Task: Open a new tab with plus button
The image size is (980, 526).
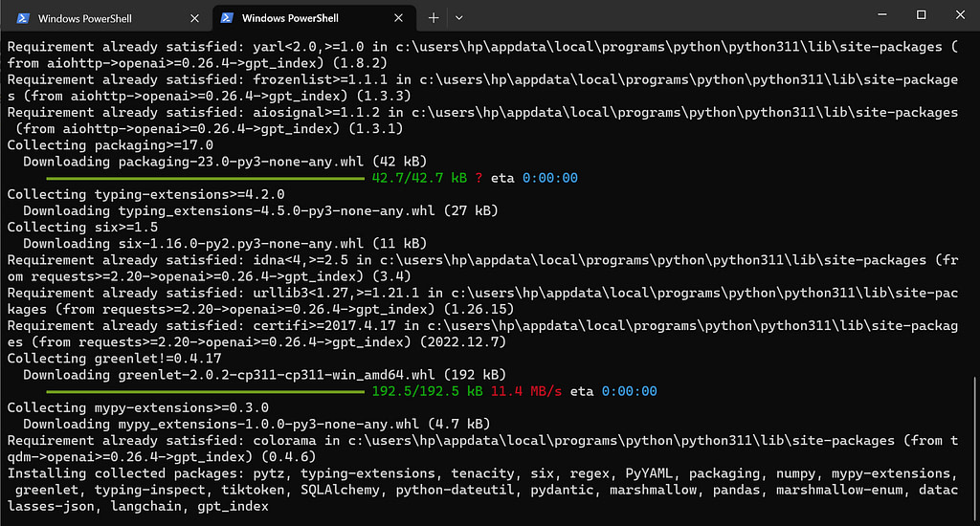Action: click(x=434, y=18)
